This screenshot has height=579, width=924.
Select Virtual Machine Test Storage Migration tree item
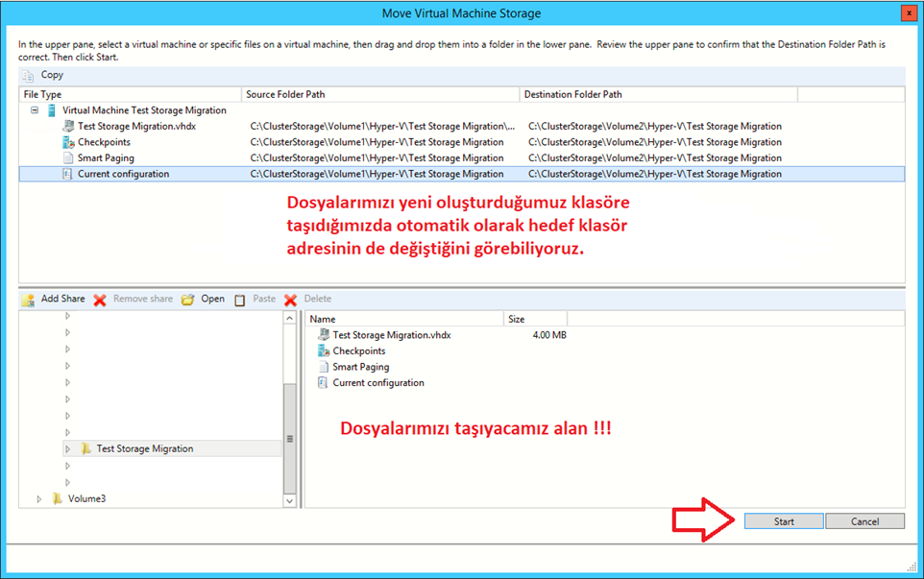144,110
